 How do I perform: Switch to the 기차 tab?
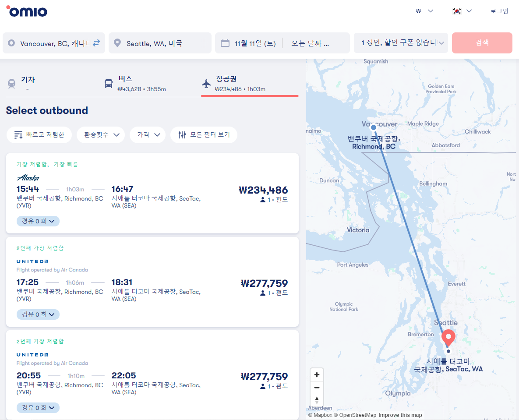pyautogui.click(x=55, y=83)
